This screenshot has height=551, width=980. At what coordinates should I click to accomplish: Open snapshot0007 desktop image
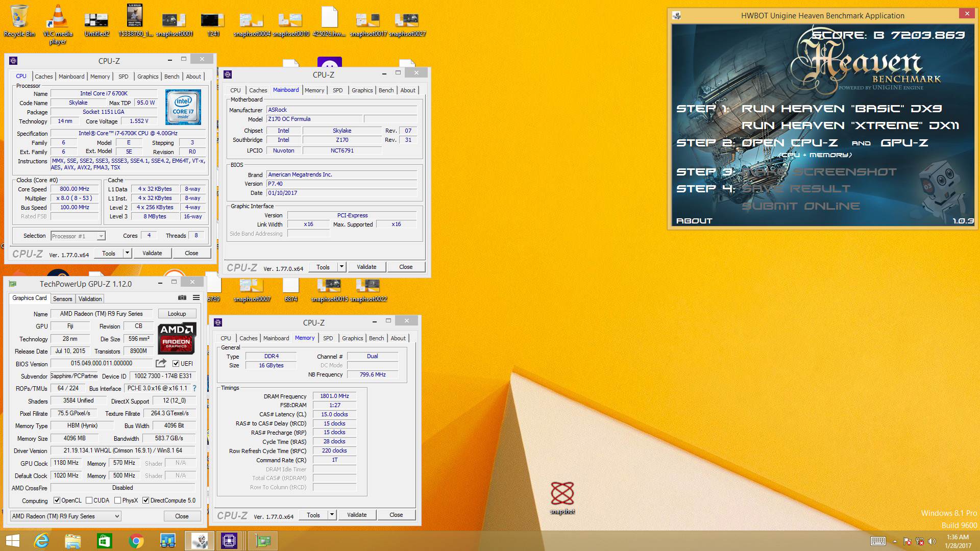click(252, 291)
